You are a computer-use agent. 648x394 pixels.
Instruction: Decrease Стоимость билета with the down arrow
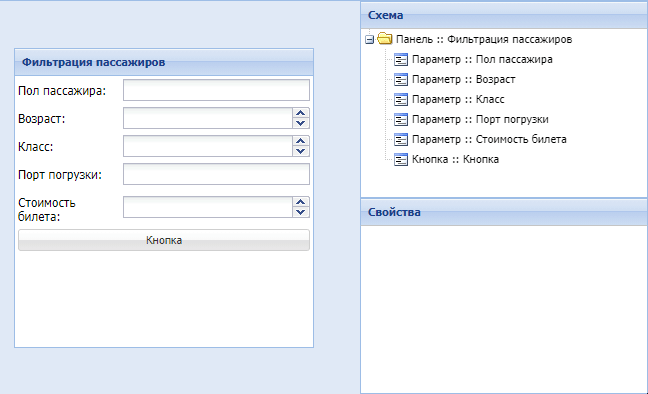[301, 212]
